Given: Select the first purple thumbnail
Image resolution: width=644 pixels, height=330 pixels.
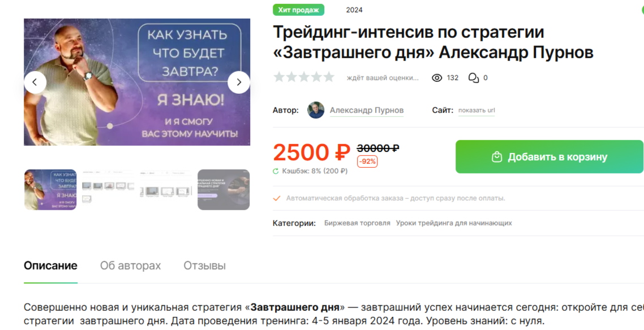Looking at the screenshot, I should (x=50, y=190).
